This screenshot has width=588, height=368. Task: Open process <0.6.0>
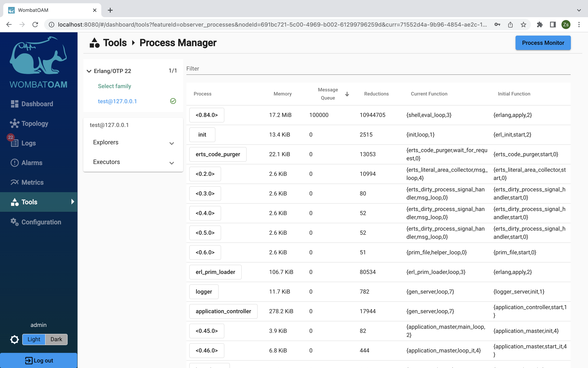click(205, 252)
